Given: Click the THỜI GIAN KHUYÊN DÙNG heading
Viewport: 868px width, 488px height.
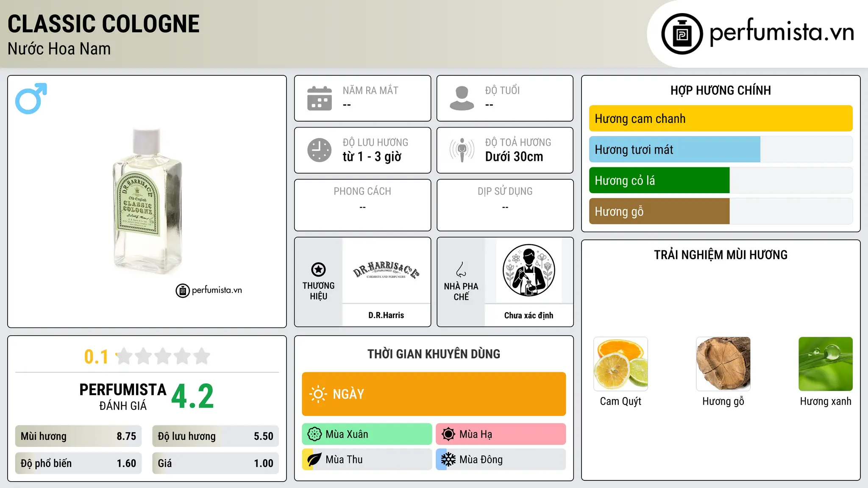Looking at the screenshot, I should (x=434, y=354).
